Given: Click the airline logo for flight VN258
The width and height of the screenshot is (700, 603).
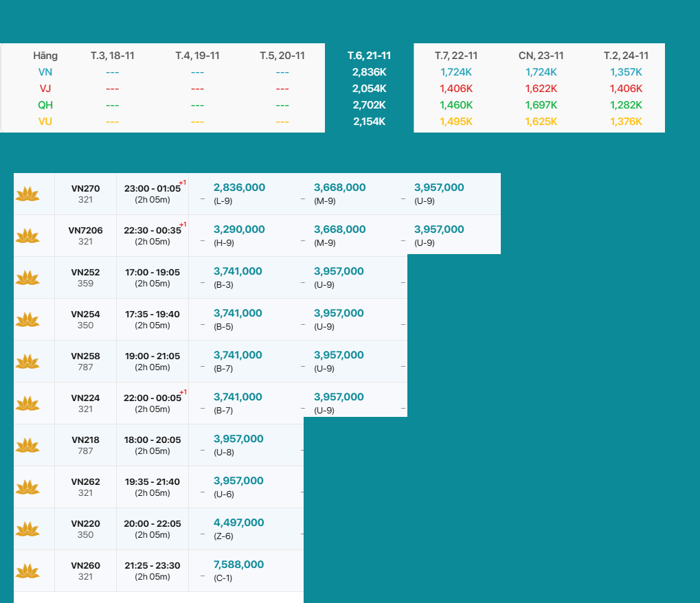Looking at the screenshot, I should click(27, 362).
